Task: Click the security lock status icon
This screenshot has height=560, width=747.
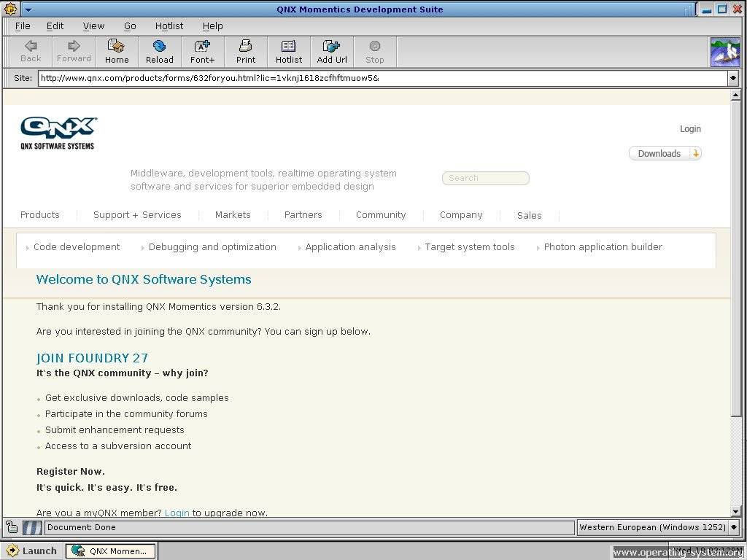Action: (x=12, y=527)
